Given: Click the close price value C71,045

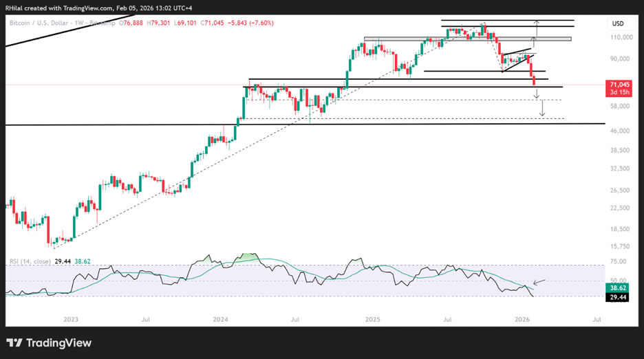Looking at the screenshot, I should click(x=213, y=23).
